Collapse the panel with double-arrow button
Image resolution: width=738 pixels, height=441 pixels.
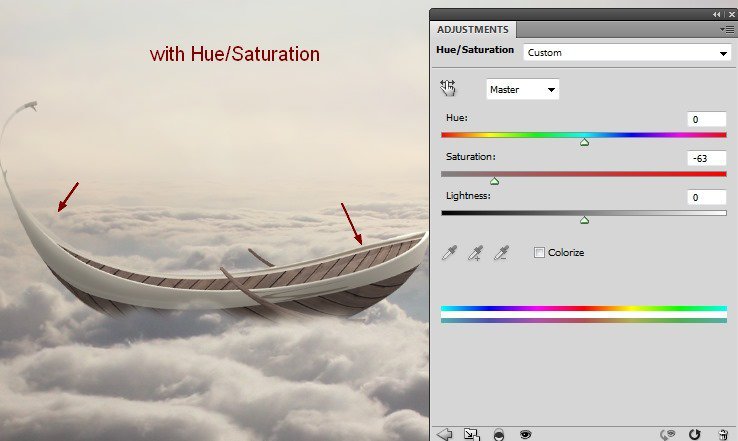(716, 14)
